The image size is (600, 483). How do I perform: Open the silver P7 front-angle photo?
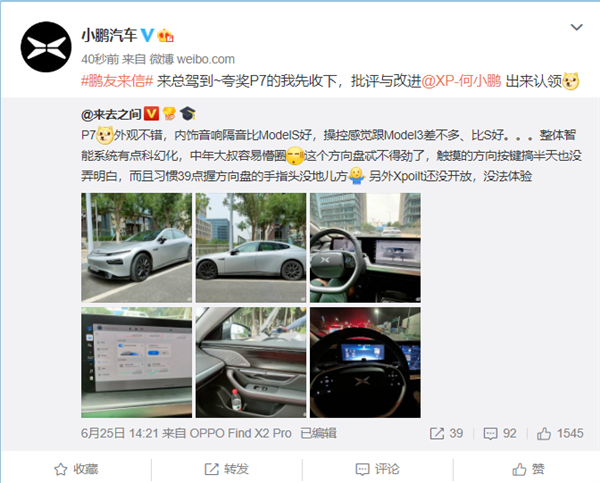(x=137, y=248)
